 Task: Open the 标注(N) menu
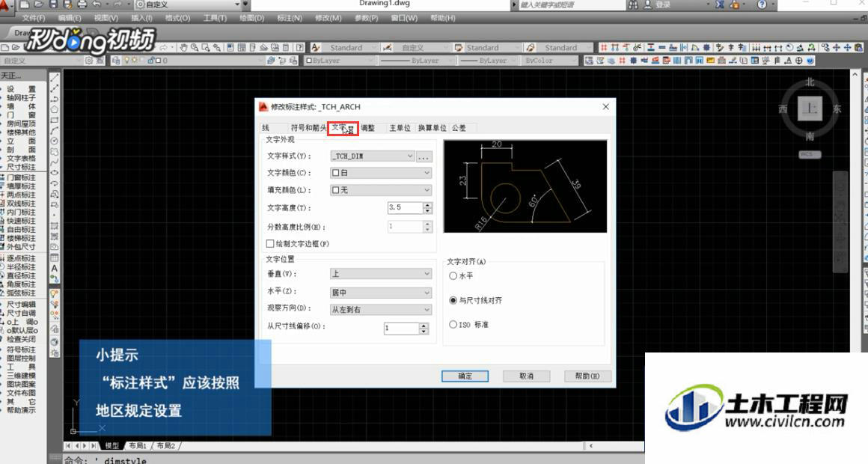290,18
